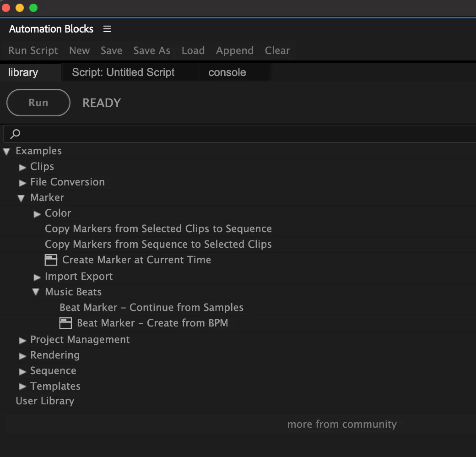This screenshot has height=457, width=476.
Task: Collapse the Examples folder arrow
Action: tap(6, 151)
